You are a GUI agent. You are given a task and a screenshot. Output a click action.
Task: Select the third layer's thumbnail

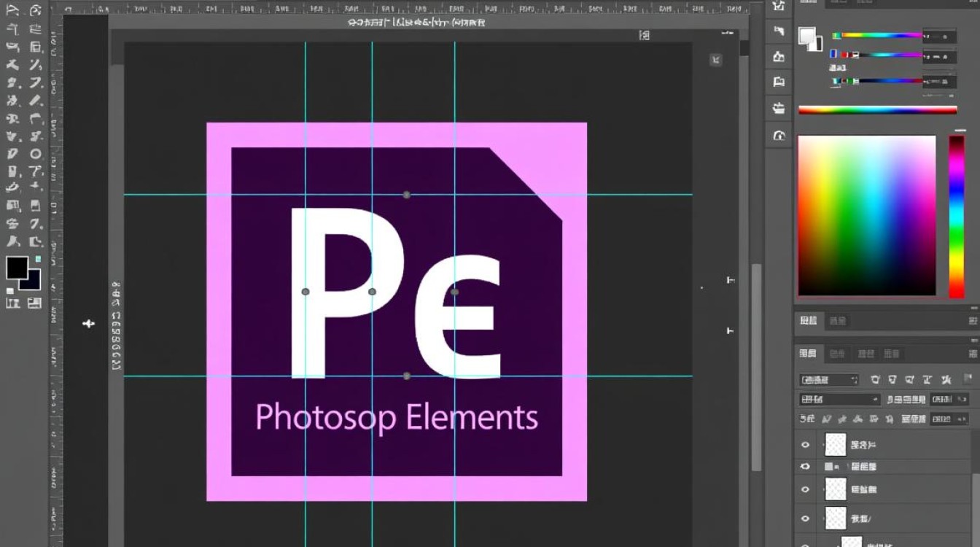(x=836, y=489)
